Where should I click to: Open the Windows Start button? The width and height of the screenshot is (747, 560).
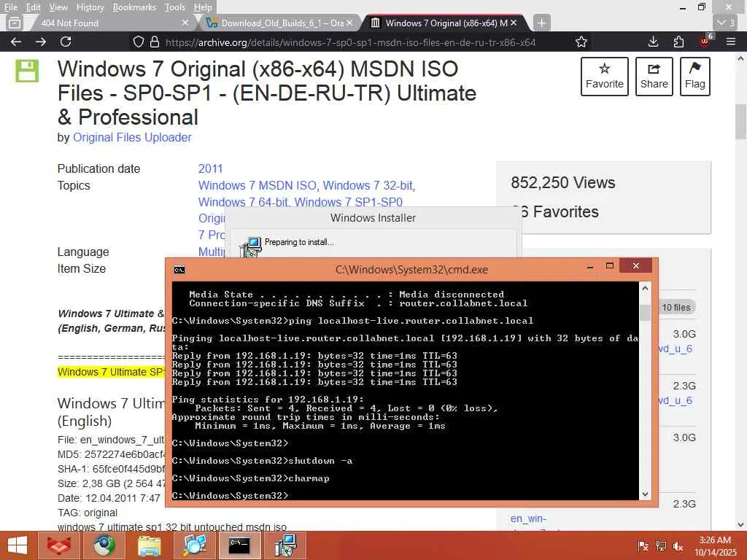point(18,545)
